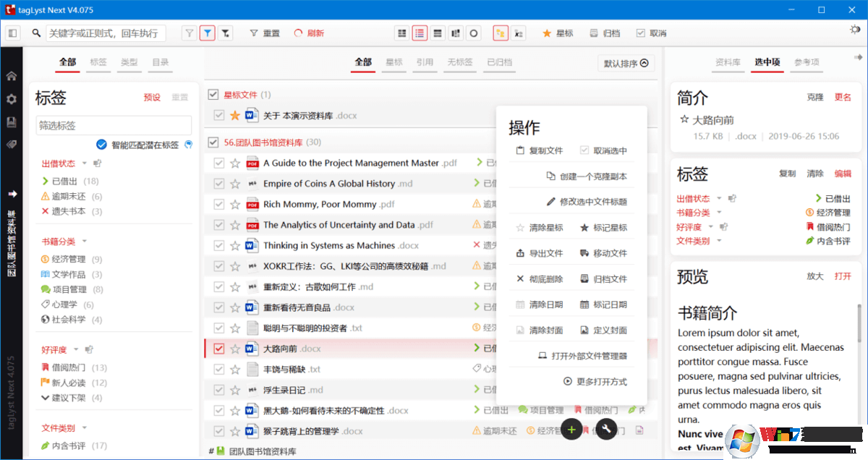Open settings gear in left sidebar
The width and height of the screenshot is (868, 460).
click(12, 99)
